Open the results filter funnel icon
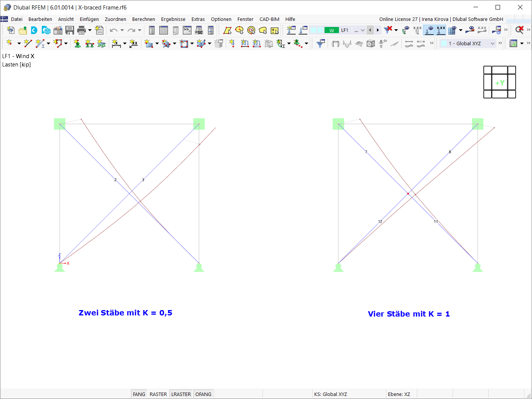Screen dimensions: 532x399 (320, 43)
